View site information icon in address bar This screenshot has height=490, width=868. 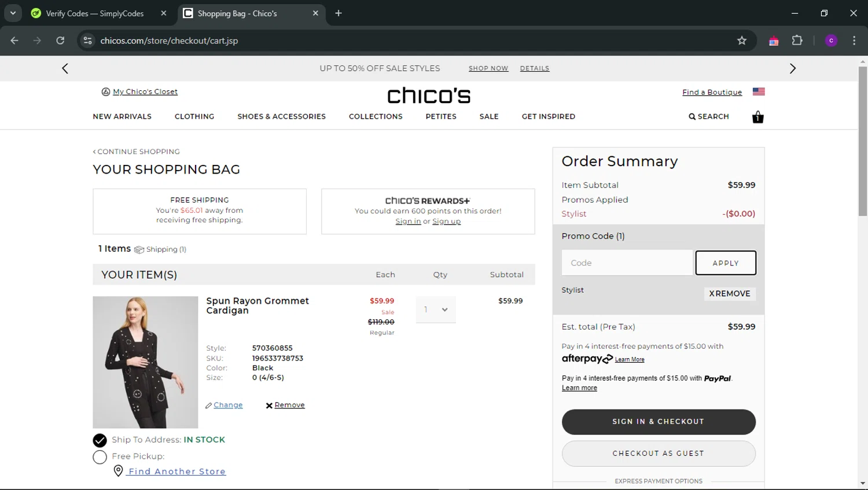click(87, 40)
